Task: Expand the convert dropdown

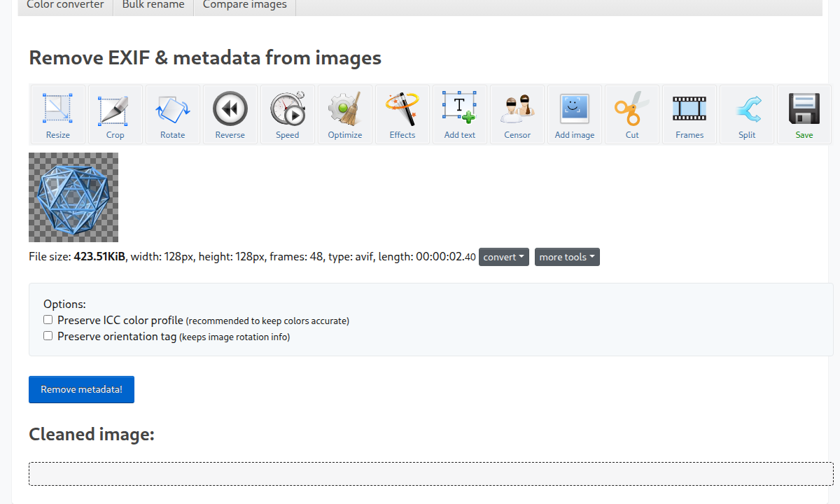Action: (504, 257)
